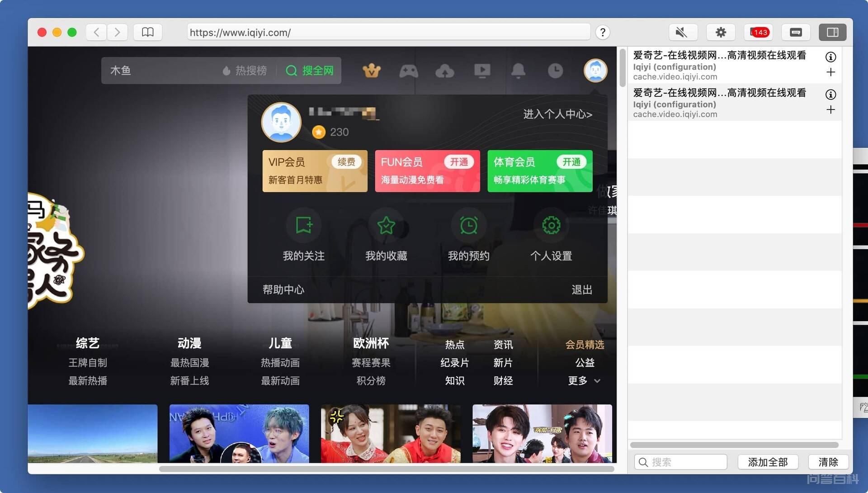Image resolution: width=868 pixels, height=493 pixels.
Task: Open the thumbnail with two men talking
Action: click(239, 433)
